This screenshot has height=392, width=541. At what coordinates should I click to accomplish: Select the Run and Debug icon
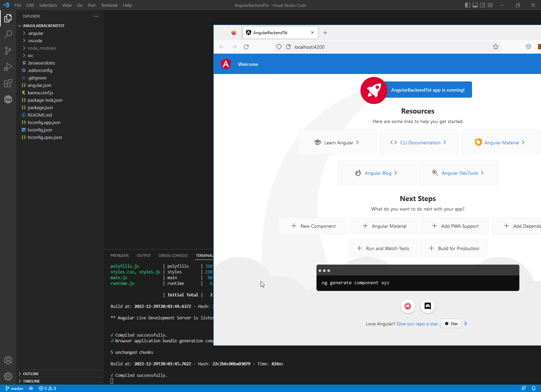(8, 67)
